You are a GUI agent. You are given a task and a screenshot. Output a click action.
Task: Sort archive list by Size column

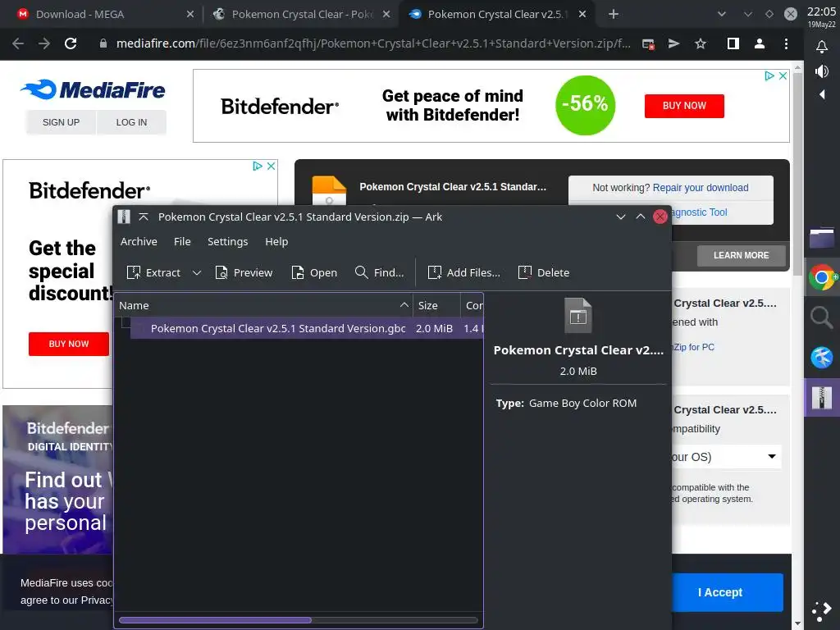pos(436,305)
